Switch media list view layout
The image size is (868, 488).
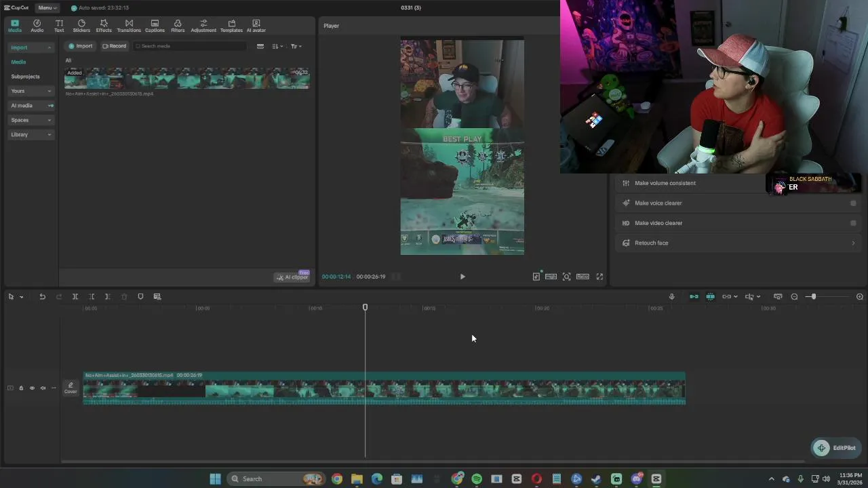click(x=260, y=46)
